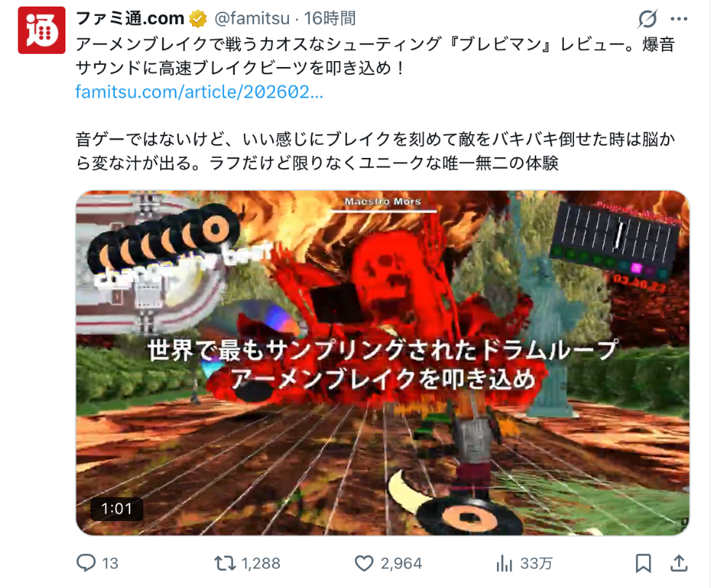Click the ファミ通.com display name
This screenshot has width=713, height=588.
[130, 18]
